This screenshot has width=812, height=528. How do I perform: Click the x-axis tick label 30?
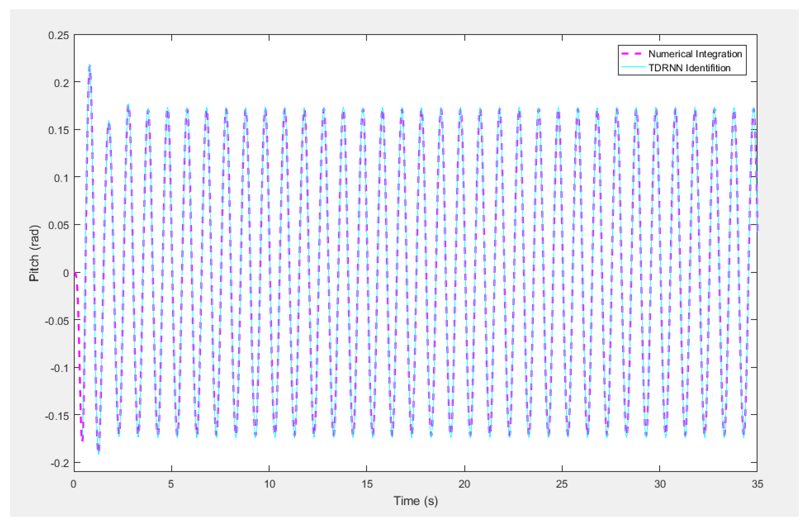660,484
